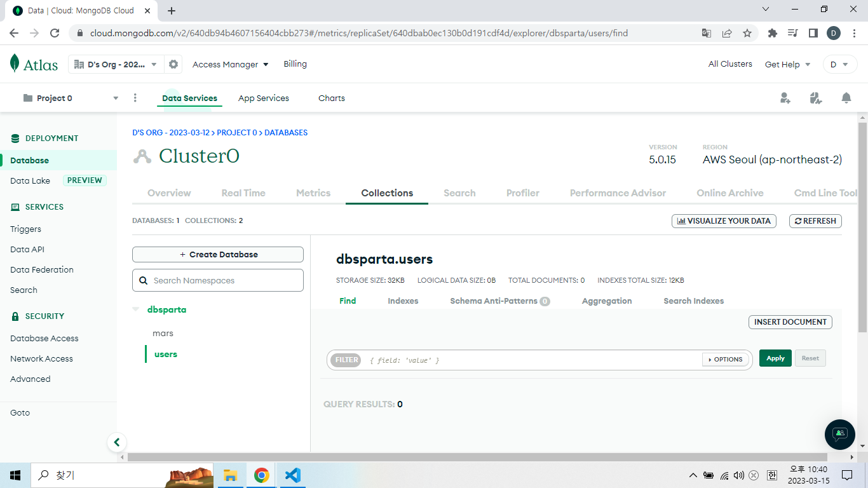
Task: Toggle Chrome side panel icon
Action: tap(813, 33)
